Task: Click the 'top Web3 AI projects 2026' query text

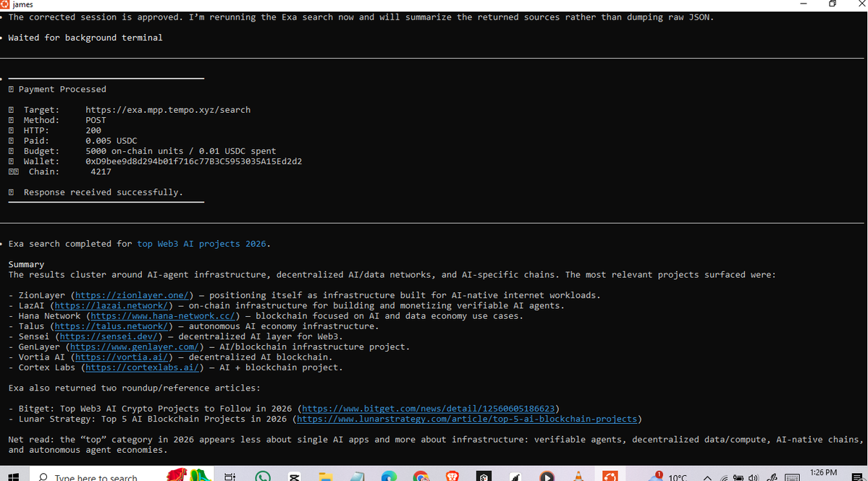Action: click(201, 244)
